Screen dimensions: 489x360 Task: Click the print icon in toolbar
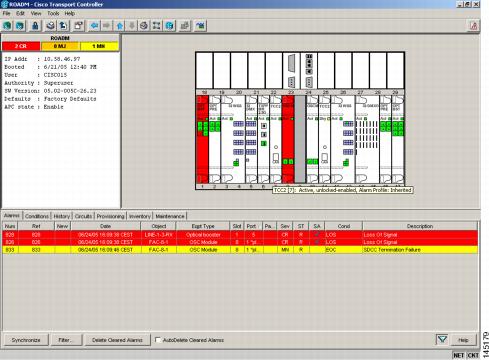[x=51, y=25]
